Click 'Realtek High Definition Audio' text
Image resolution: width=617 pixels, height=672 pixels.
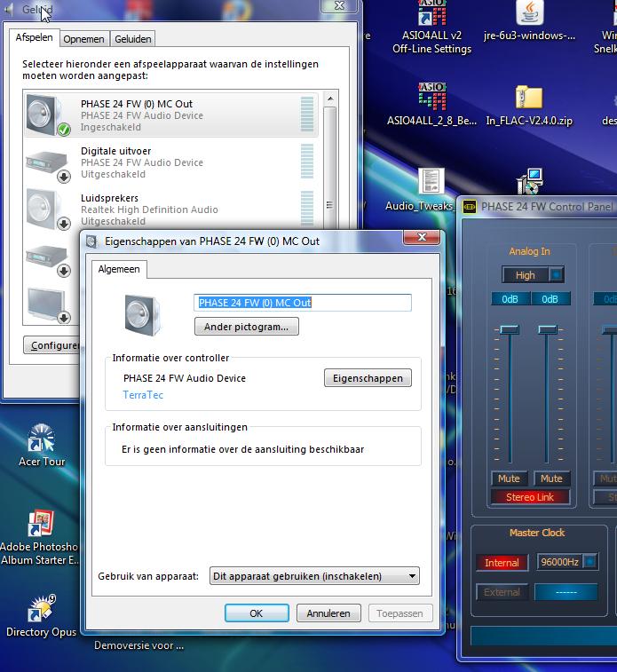pos(149,210)
